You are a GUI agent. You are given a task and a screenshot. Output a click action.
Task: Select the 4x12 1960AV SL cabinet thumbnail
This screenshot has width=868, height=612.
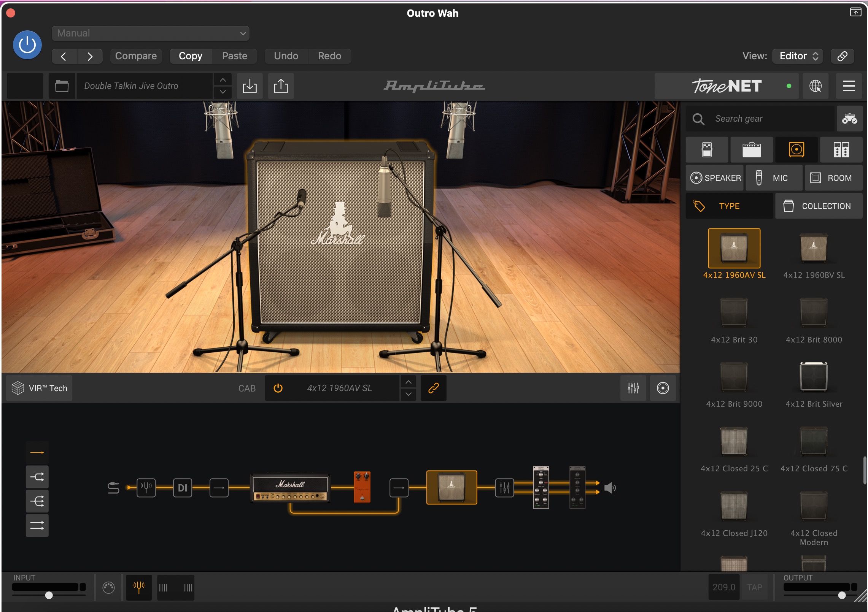point(734,248)
